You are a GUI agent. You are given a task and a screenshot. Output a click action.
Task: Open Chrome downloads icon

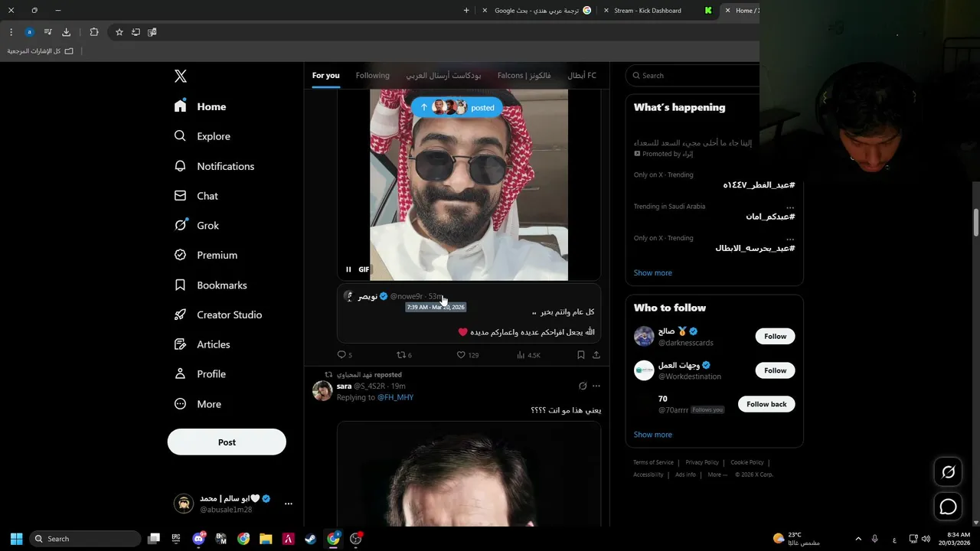[x=66, y=32]
